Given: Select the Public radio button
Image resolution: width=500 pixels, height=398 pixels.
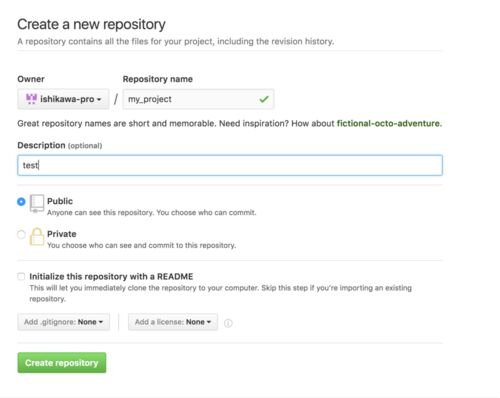Looking at the screenshot, I should (21, 202).
